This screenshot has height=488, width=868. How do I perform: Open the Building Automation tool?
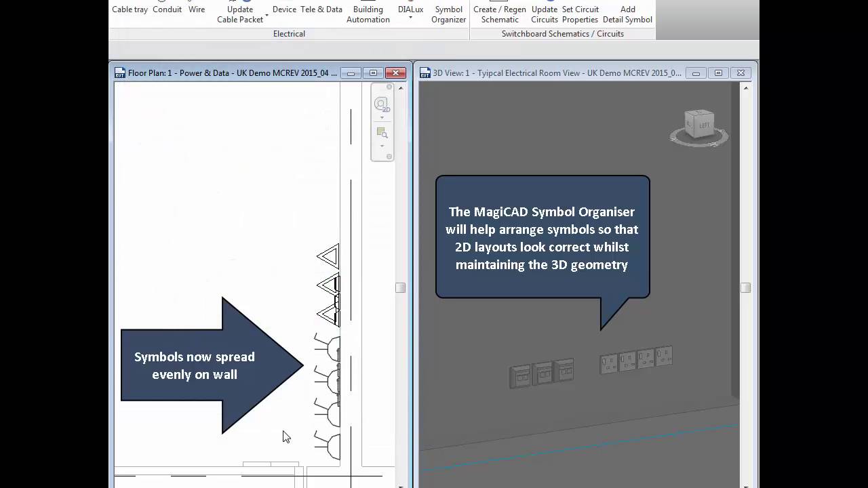tap(368, 14)
